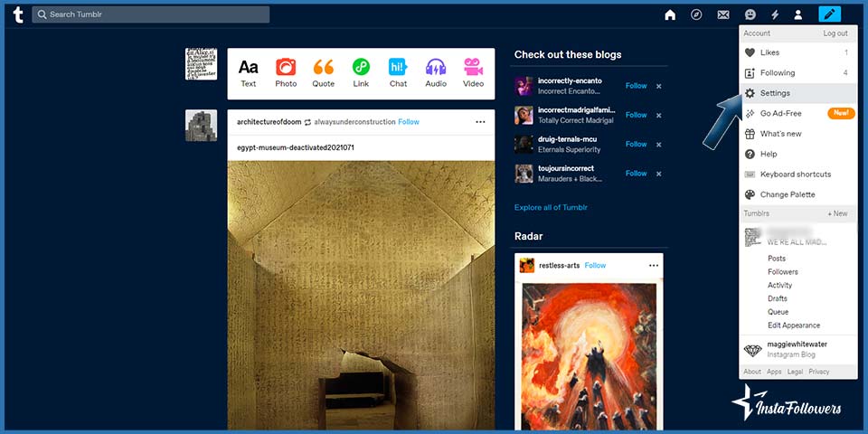Viewport: 868px width, 434px height.
Task: Dismiss the incorrectly-encanto blog recommendation
Action: [x=658, y=86]
